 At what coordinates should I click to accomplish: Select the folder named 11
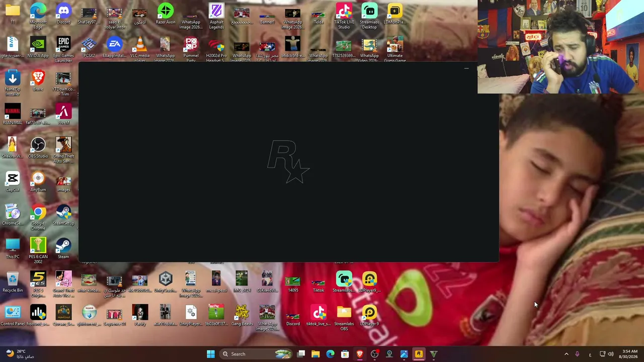click(13, 14)
